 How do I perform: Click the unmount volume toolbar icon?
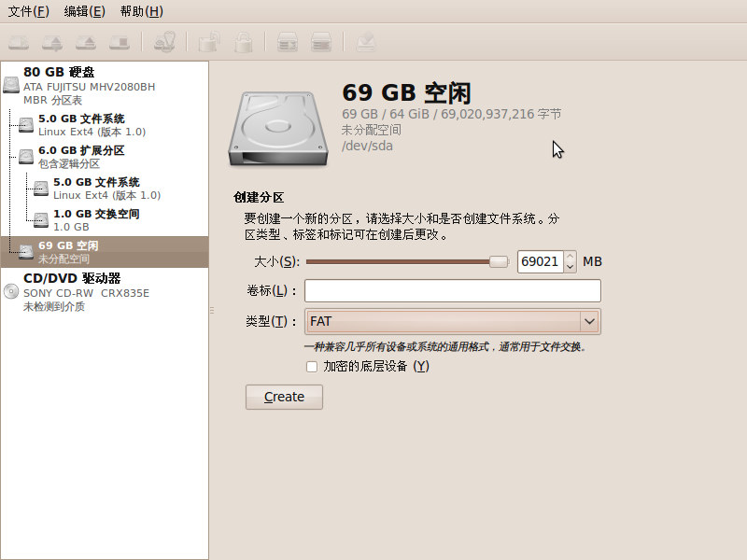(52, 42)
